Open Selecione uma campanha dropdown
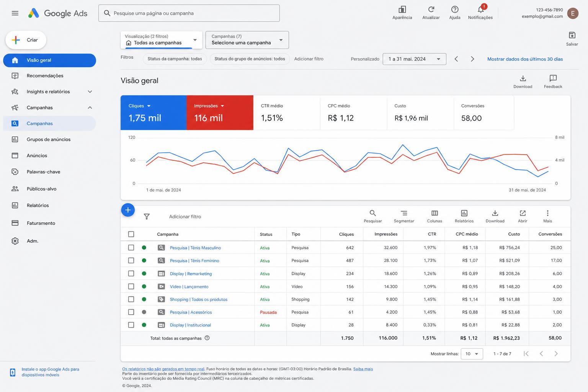This screenshot has width=588, height=392. [247, 40]
